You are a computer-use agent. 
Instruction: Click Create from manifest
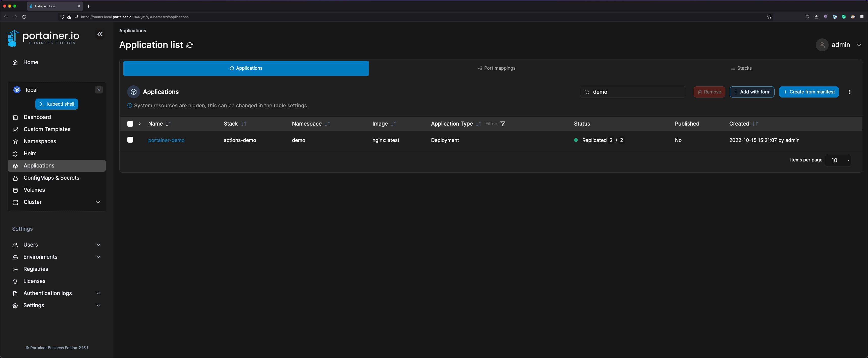pos(809,92)
